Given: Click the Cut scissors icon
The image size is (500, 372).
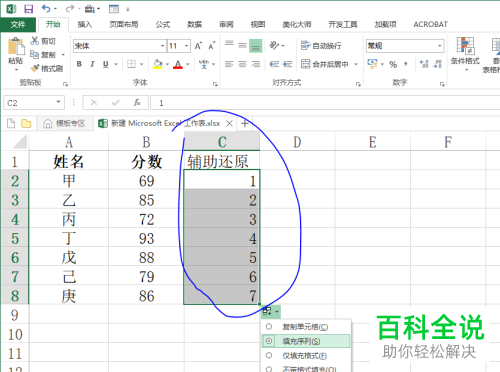Looking at the screenshot, I should (35, 41).
